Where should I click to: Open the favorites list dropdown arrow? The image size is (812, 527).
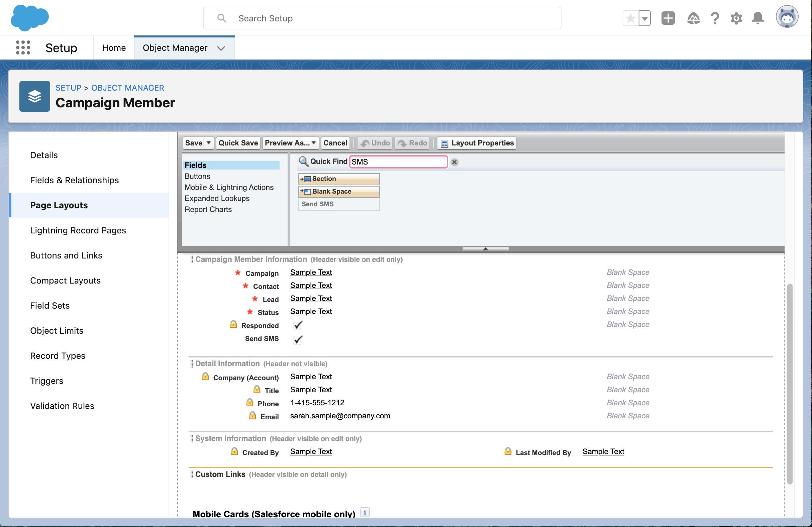(x=644, y=18)
